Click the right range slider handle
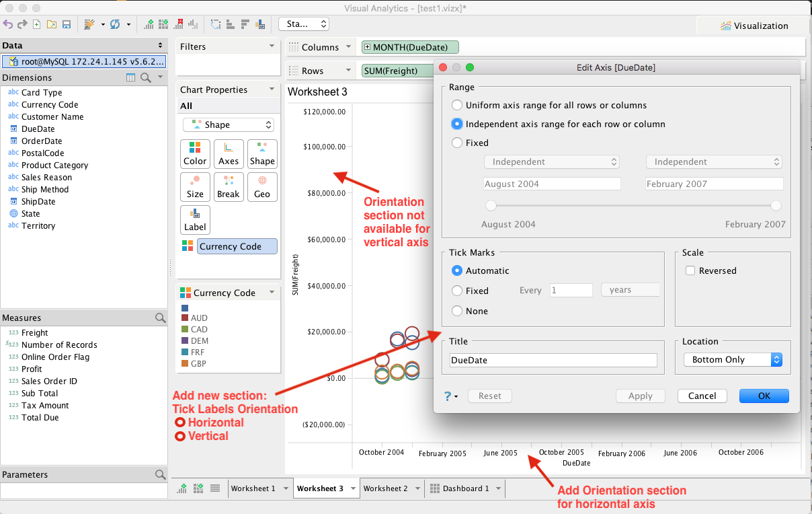This screenshot has width=812, height=514. [776, 206]
